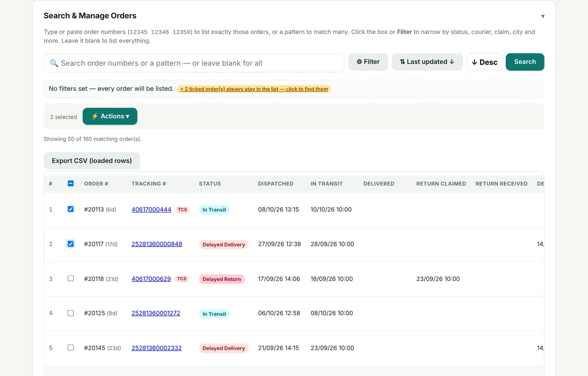
Task: Toggle the Desc sort direction
Action: click(x=484, y=62)
